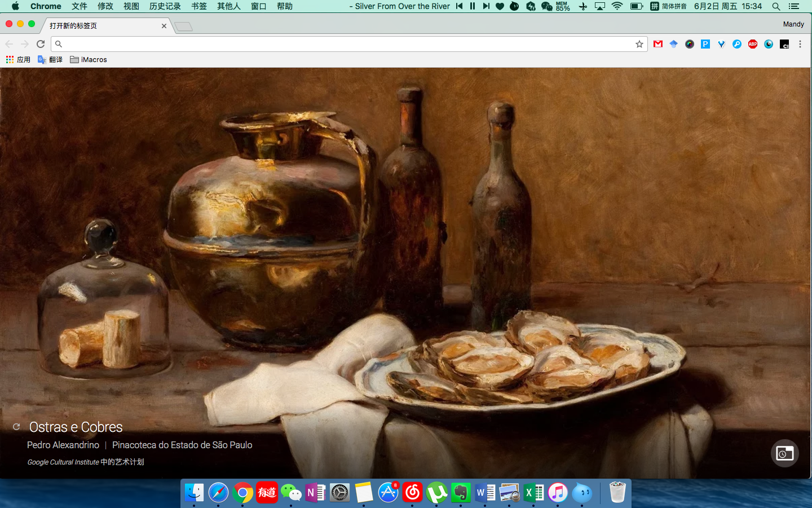This screenshot has height=508, width=812.
Task: Open the Chrome application menu
Action: point(46,6)
